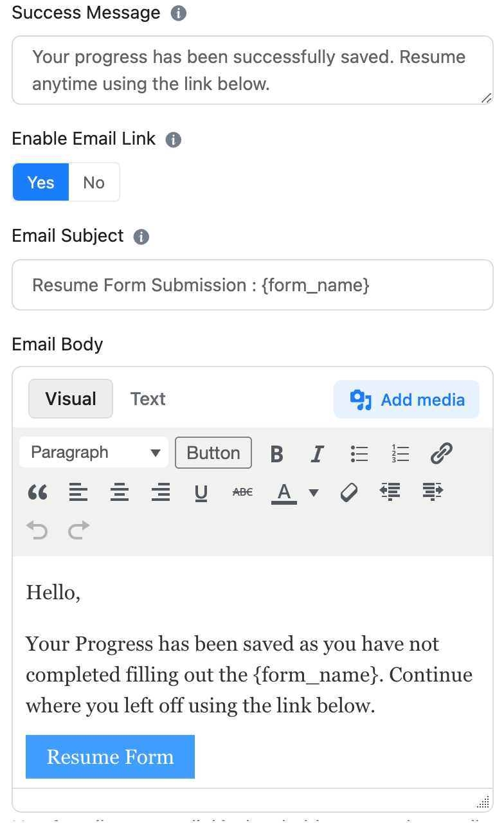This screenshot has width=504, height=823.
Task: Show the Email Subject info tooltip
Action: point(141,237)
